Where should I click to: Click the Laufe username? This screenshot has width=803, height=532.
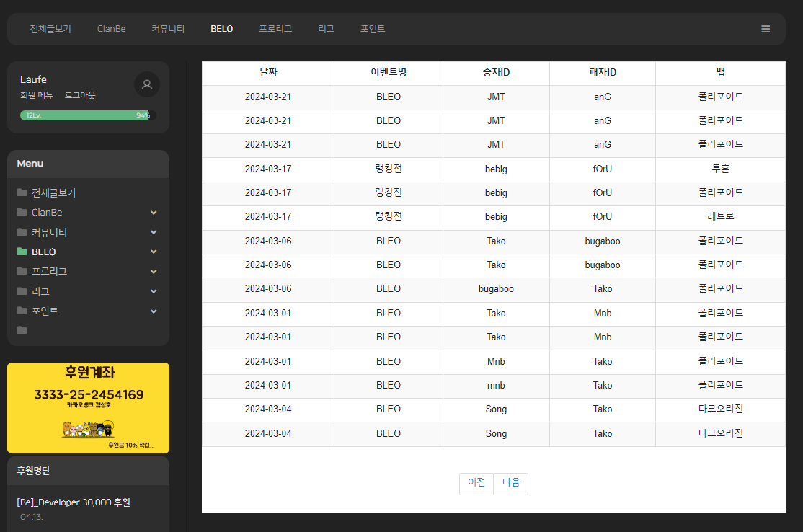pos(33,79)
